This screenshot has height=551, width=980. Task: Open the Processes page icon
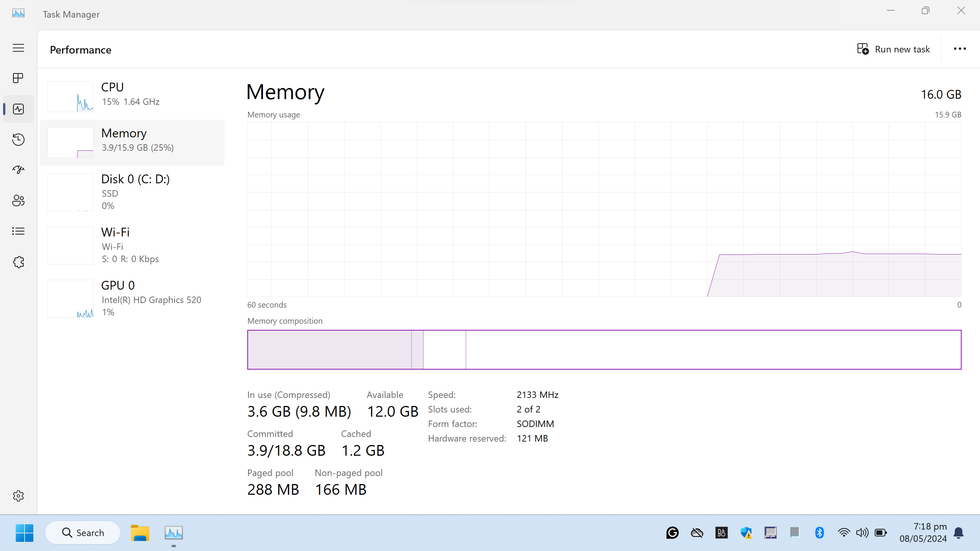click(x=18, y=78)
